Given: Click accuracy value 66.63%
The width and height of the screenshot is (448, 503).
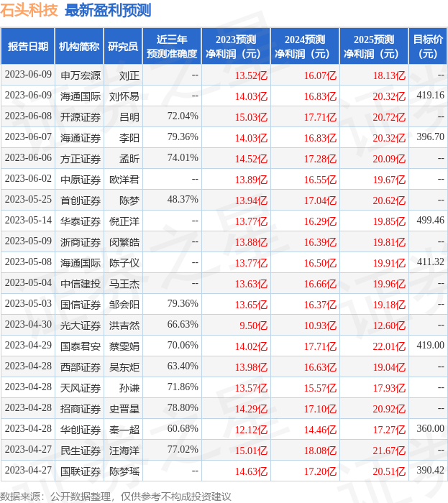Looking at the screenshot, I should [183, 325].
